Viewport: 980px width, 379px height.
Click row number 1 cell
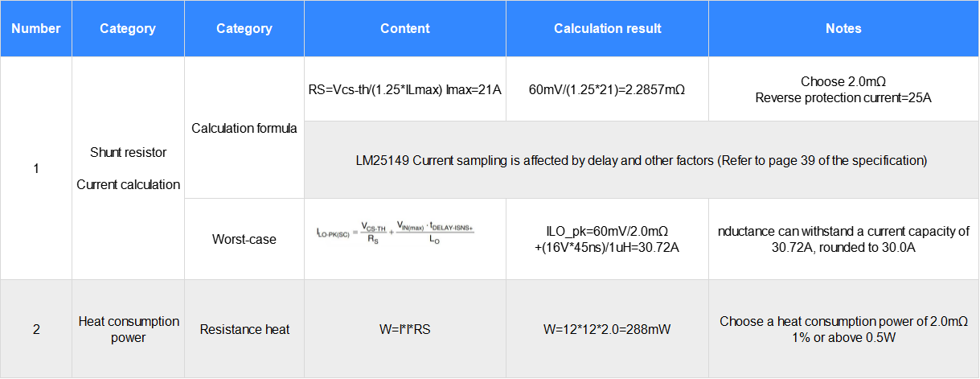click(x=36, y=168)
